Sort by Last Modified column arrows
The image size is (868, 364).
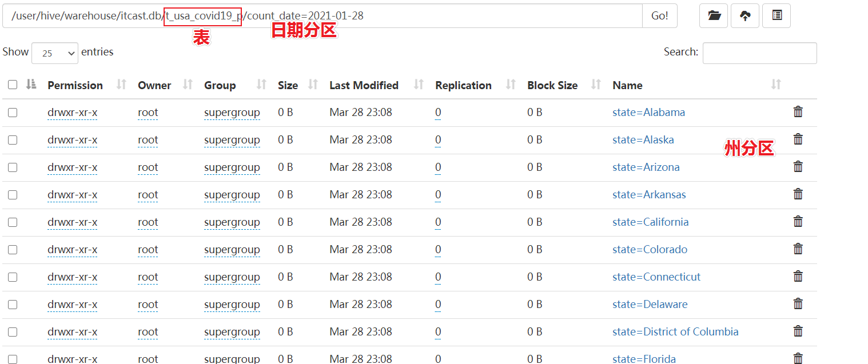(419, 85)
